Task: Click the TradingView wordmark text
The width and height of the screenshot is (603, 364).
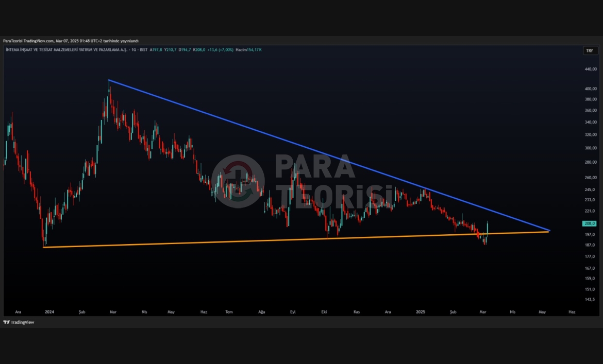Action: (22, 322)
